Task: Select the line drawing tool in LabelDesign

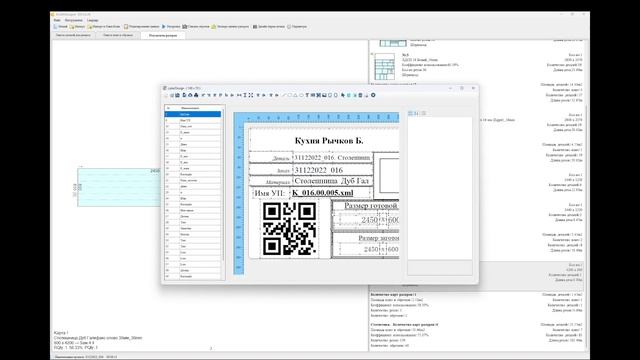Action: 284,95
